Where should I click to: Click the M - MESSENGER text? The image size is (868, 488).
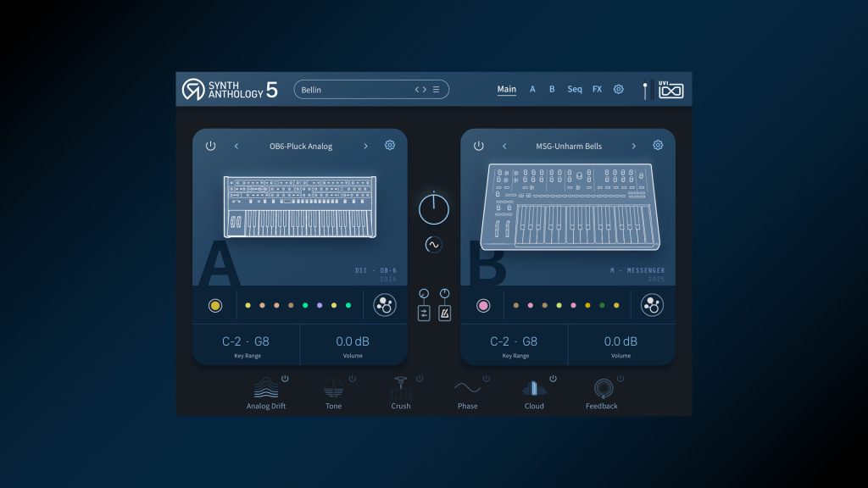tap(637, 270)
